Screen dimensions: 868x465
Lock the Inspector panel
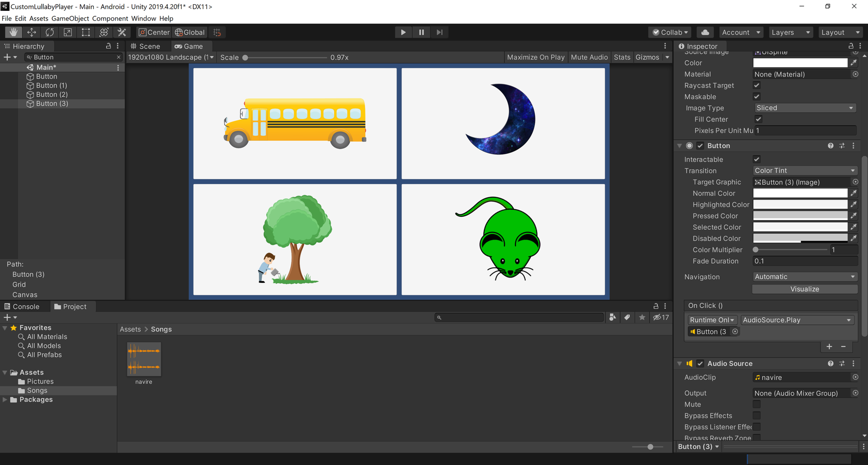tap(851, 46)
